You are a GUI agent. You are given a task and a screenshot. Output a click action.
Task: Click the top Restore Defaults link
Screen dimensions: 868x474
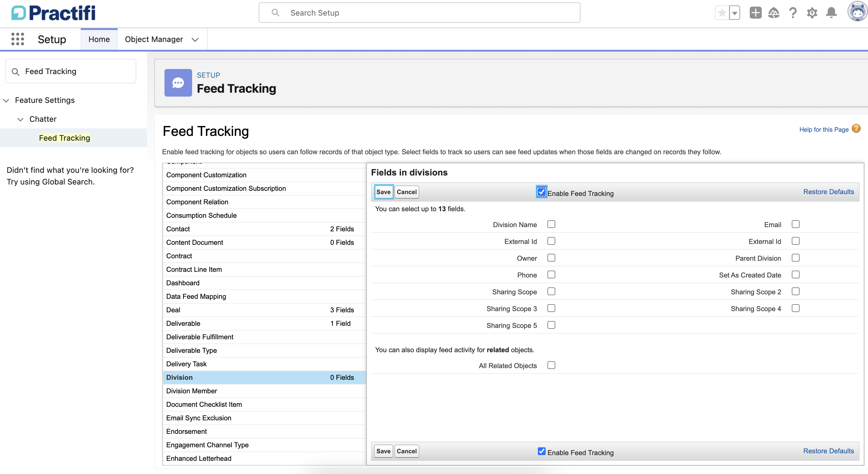828,192
